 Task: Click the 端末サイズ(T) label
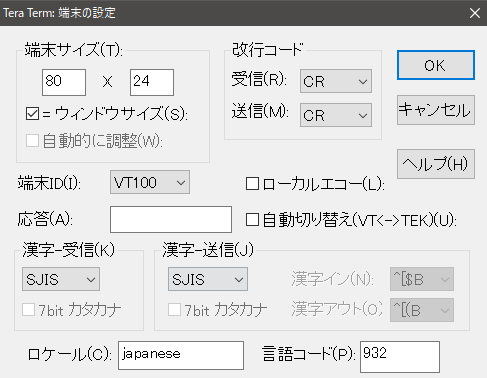tap(74, 50)
